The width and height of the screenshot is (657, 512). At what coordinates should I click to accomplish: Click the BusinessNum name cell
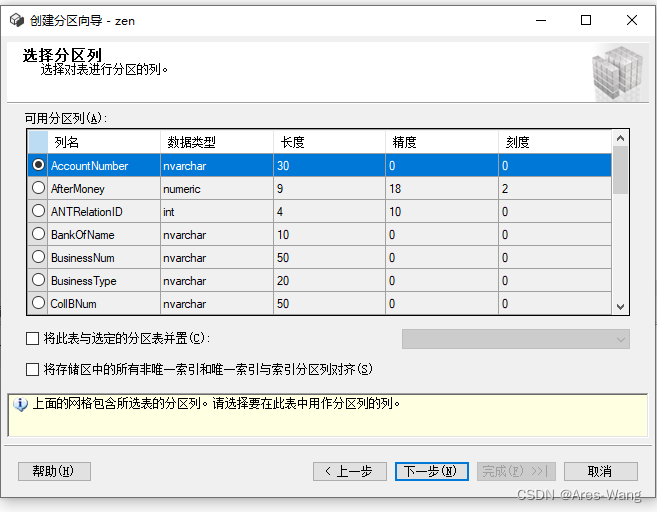[x=104, y=257]
